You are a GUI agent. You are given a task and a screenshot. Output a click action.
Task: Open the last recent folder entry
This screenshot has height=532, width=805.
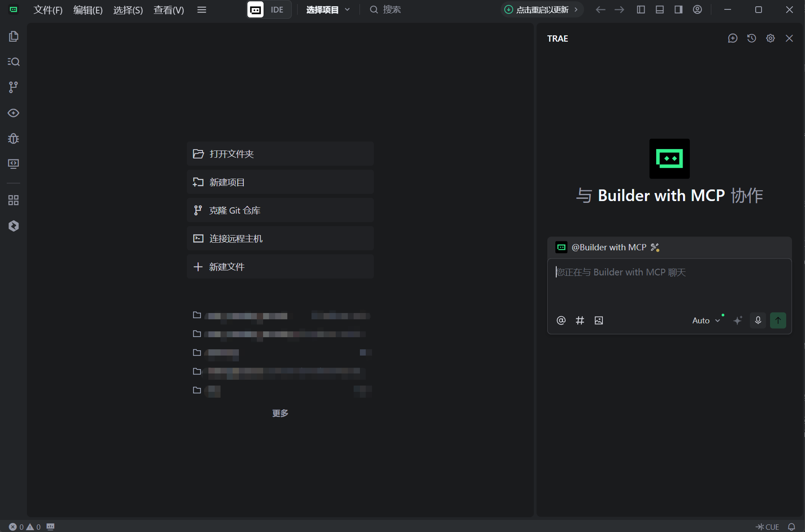pyautogui.click(x=282, y=390)
